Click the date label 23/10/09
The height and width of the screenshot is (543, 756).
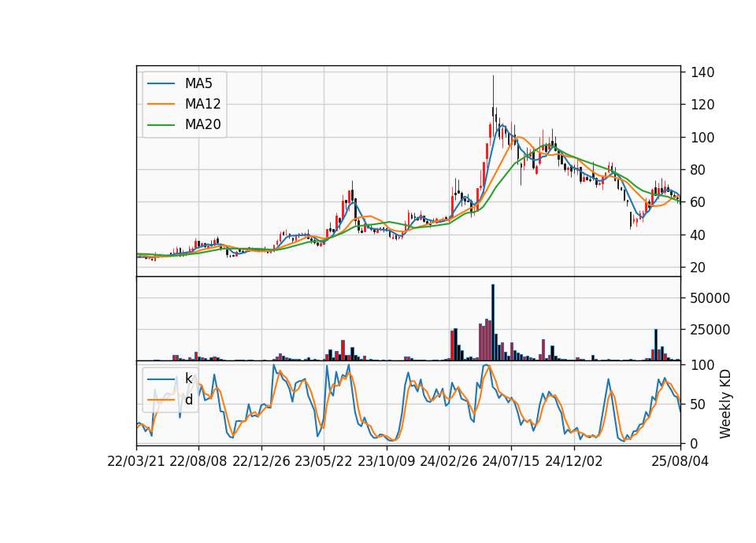click(x=386, y=461)
